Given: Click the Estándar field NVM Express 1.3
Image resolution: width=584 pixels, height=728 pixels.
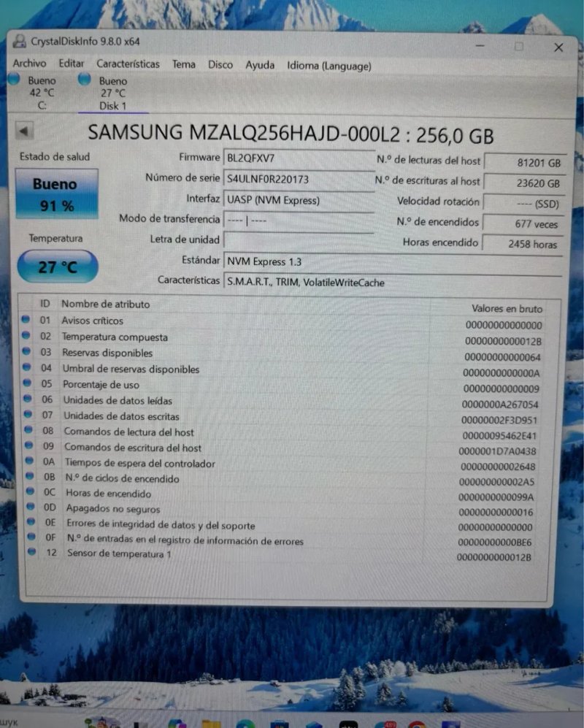Looking at the screenshot, I should pyautogui.click(x=393, y=262).
